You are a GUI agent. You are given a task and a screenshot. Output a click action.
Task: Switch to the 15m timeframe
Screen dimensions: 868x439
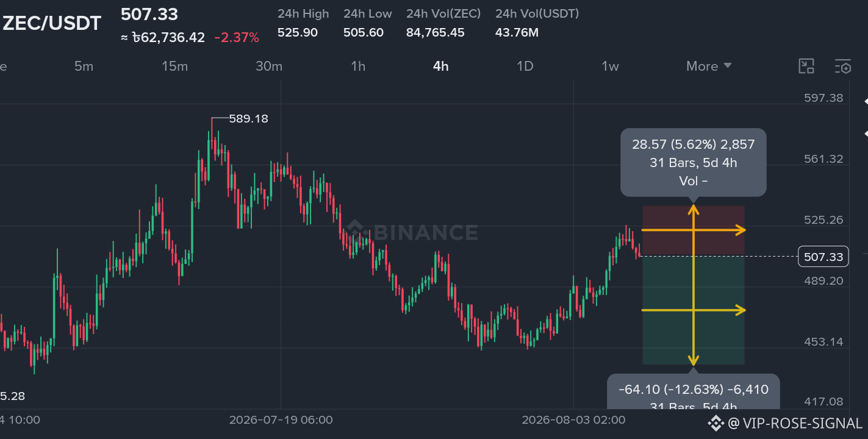[174, 66]
